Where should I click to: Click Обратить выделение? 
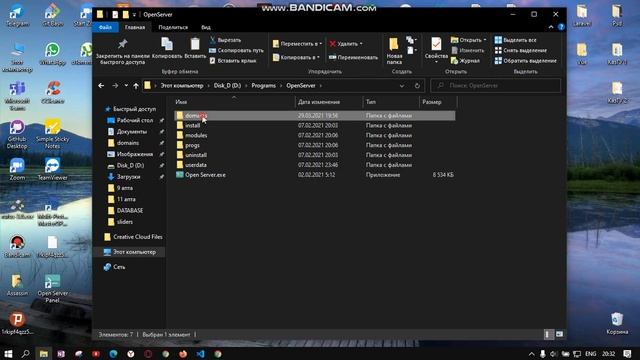tap(526, 60)
